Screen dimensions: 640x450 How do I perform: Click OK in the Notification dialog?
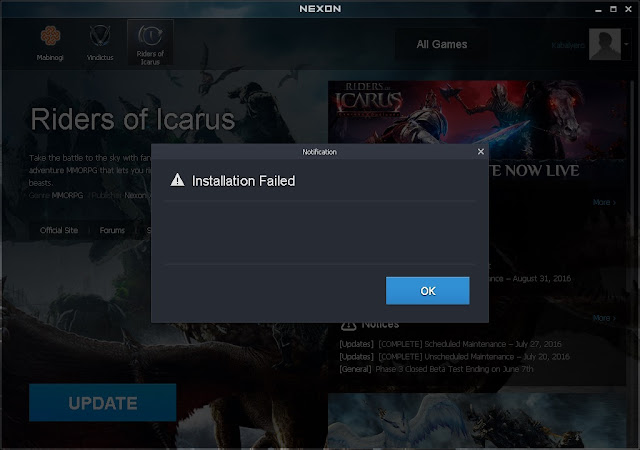tap(427, 291)
